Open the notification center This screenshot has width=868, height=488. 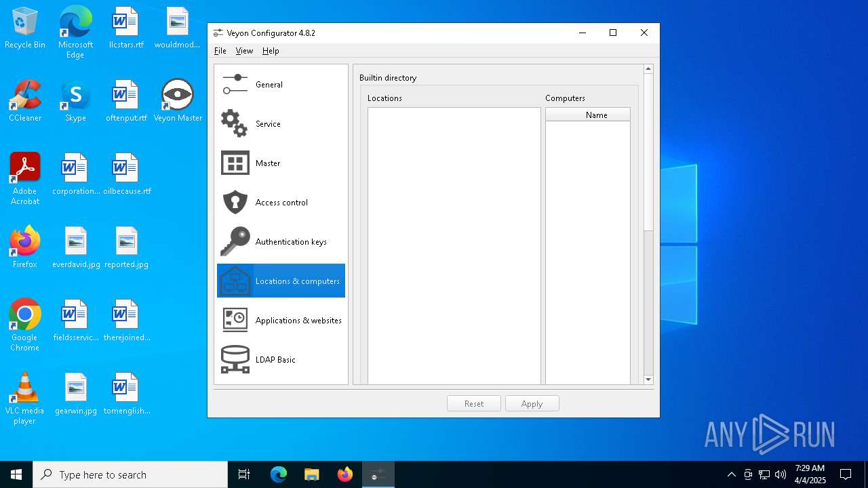pyautogui.click(x=846, y=474)
